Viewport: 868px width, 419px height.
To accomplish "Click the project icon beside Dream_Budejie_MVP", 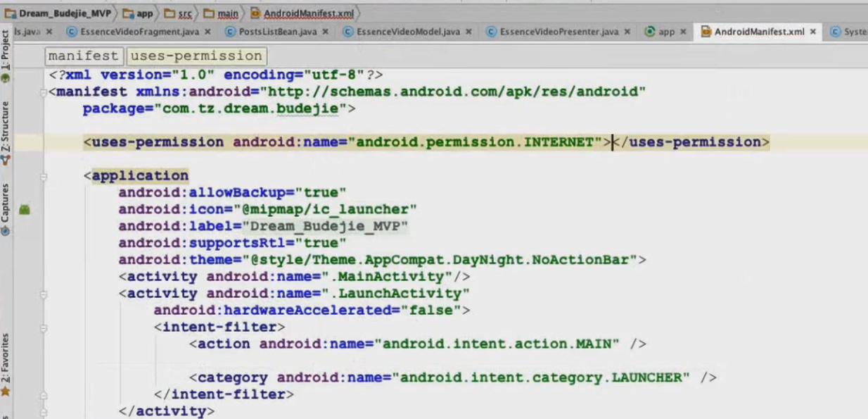I will click(11, 13).
